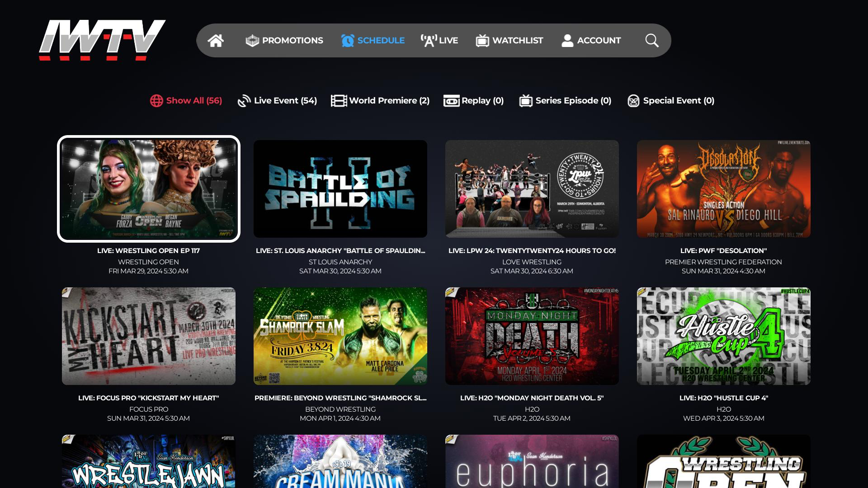
Task: Click date "TUE APR 2, 2024 5:30 AM"
Action: (532, 418)
